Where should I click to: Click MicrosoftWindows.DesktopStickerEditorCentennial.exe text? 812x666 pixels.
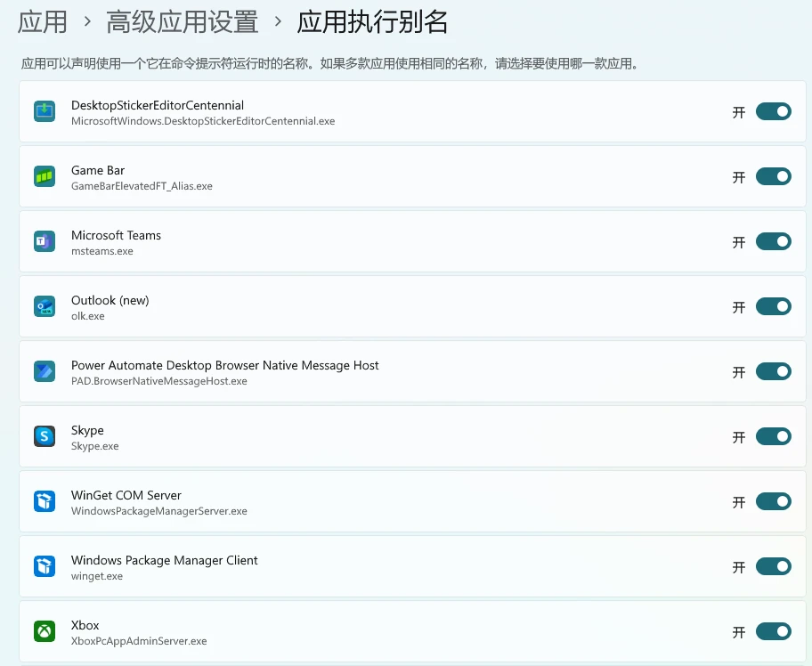click(x=203, y=121)
